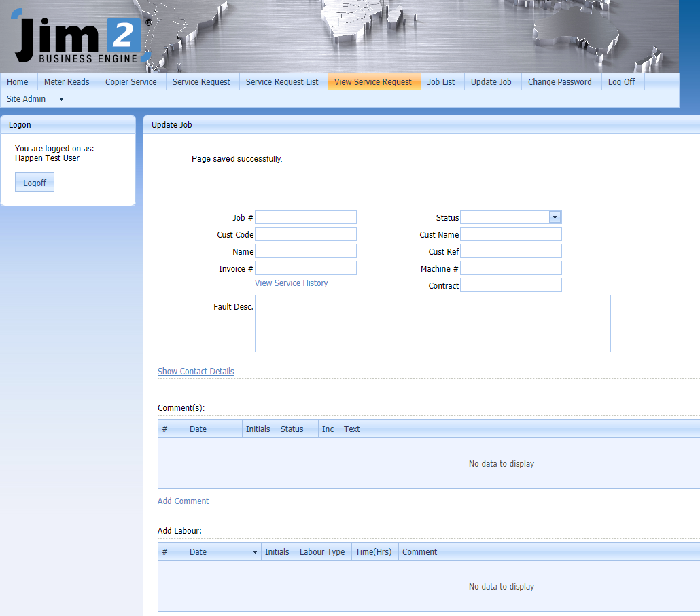
Task: Select the Copier Service menu item
Action: [130, 82]
